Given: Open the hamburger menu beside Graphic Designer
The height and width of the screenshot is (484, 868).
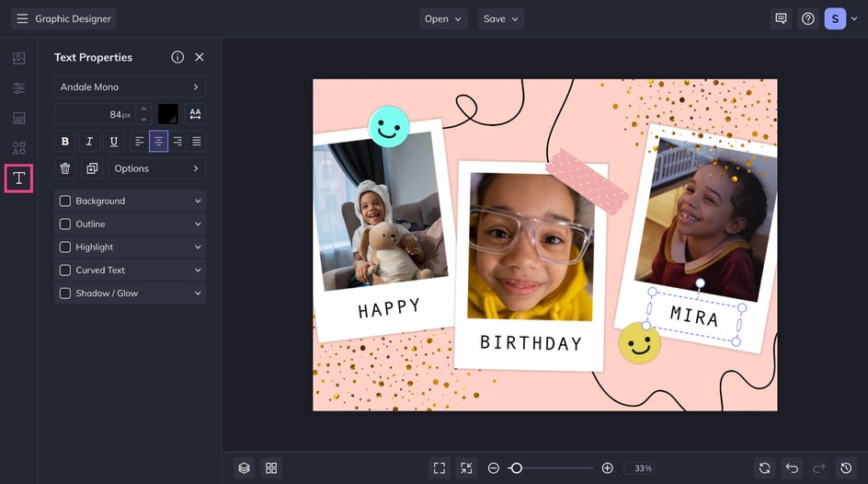Looking at the screenshot, I should [22, 18].
